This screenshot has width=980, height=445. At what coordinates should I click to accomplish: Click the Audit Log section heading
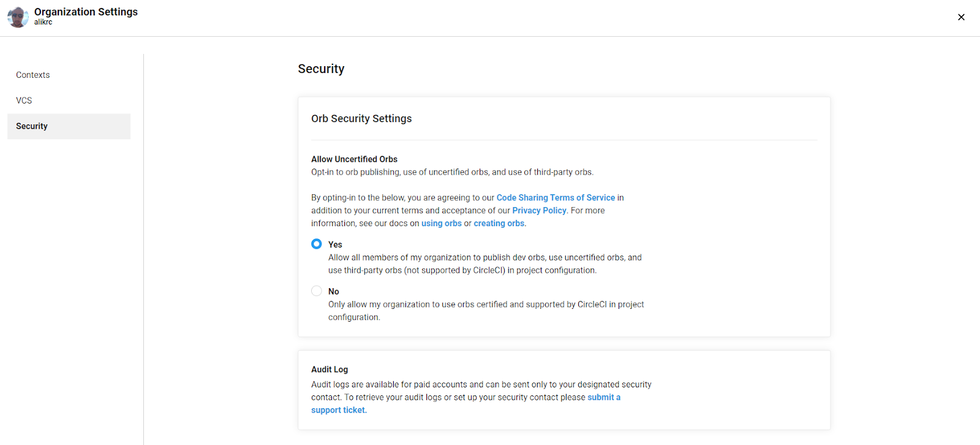(x=330, y=369)
